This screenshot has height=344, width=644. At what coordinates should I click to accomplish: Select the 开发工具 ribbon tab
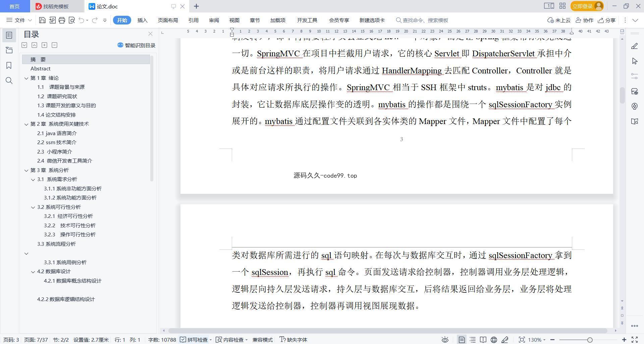[x=307, y=20]
